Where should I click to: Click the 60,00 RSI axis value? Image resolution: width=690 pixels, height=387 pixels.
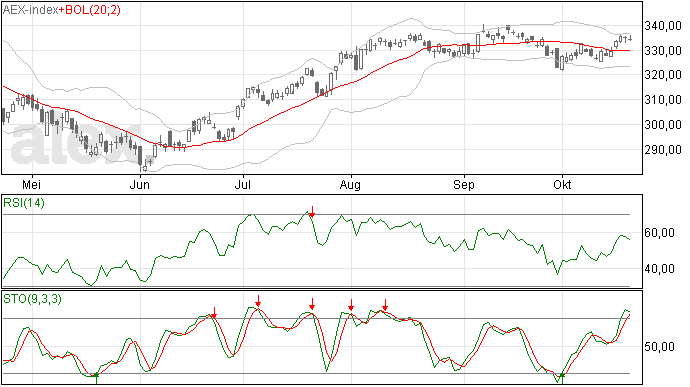tap(659, 232)
